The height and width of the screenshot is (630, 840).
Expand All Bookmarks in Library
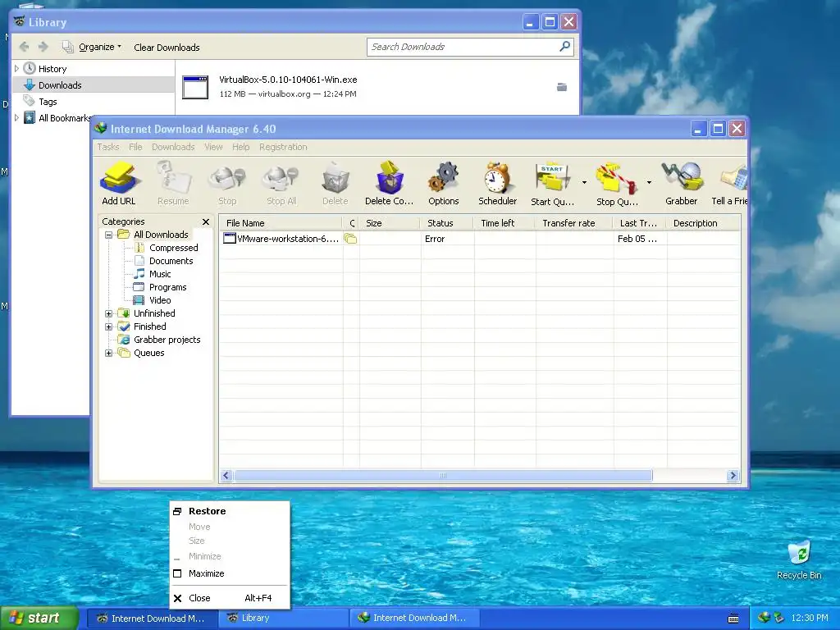click(x=16, y=118)
